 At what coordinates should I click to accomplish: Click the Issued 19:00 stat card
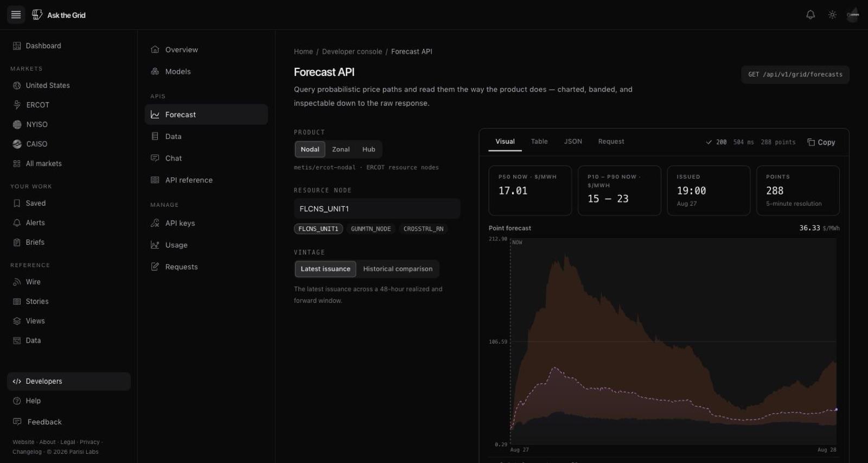[709, 191]
